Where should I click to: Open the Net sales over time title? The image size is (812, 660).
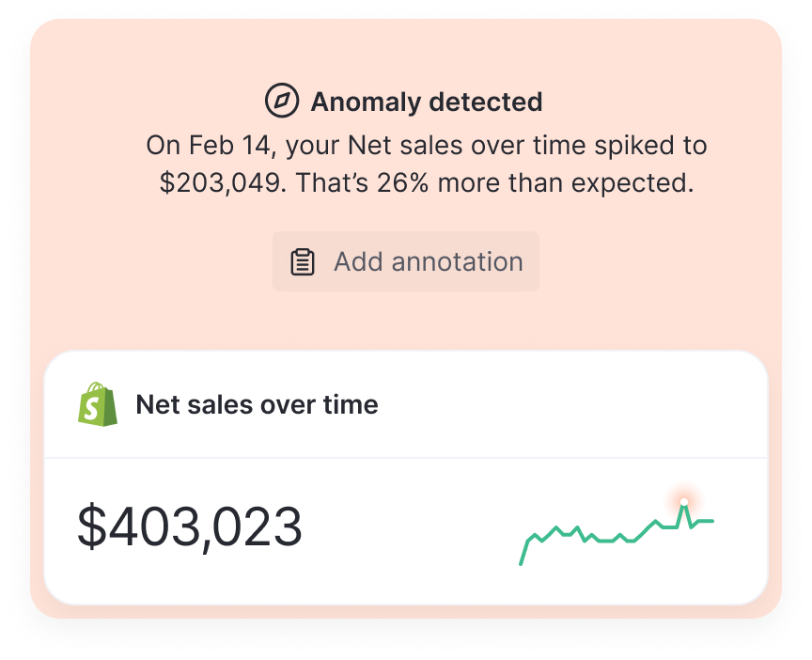(257, 405)
